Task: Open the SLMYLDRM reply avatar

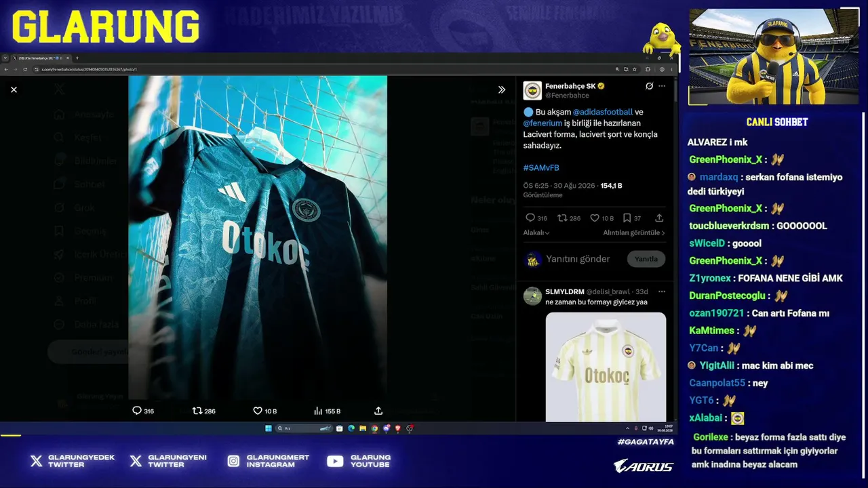Action: (532, 296)
